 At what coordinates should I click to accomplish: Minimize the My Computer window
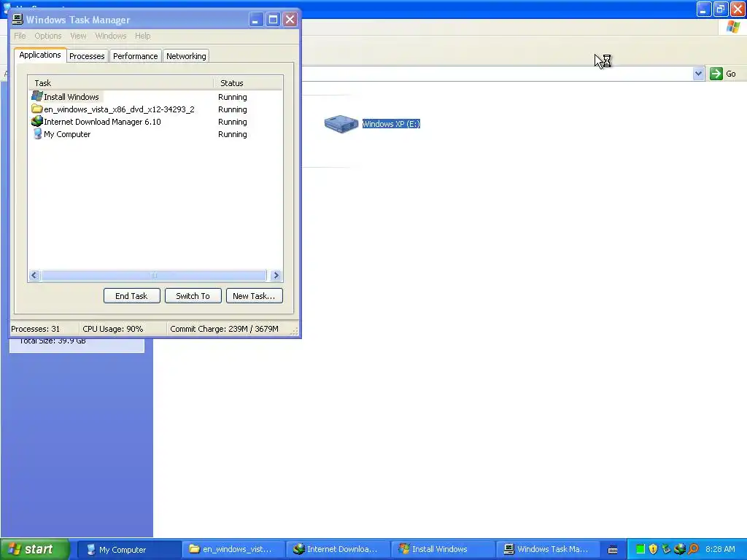point(703,9)
